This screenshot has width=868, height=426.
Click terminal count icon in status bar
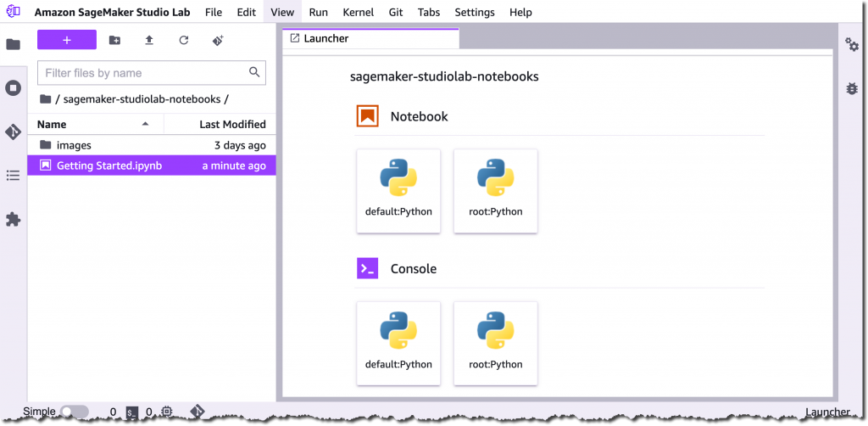click(131, 412)
